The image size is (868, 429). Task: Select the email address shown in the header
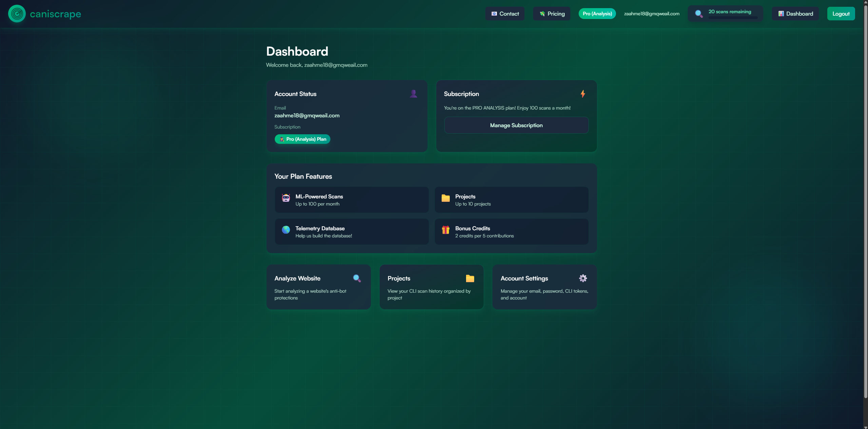tap(652, 14)
